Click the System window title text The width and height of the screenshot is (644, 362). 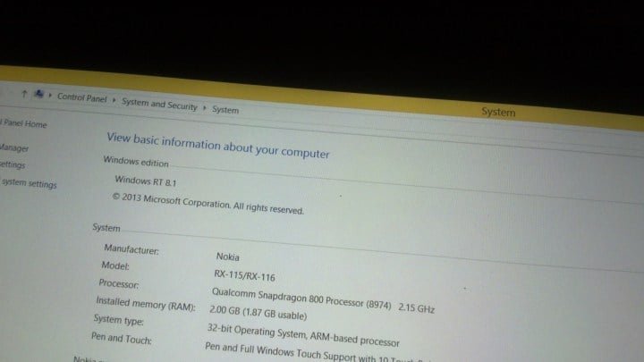pos(498,112)
